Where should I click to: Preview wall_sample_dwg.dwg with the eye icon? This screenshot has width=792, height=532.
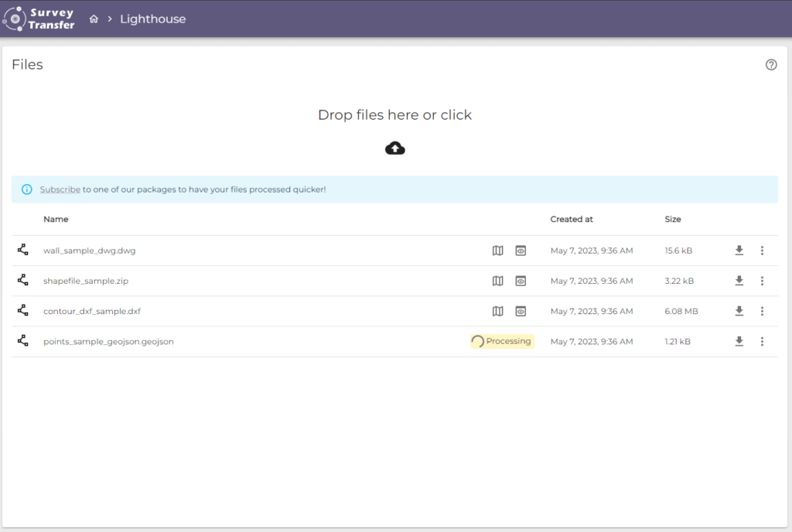pyautogui.click(x=521, y=251)
